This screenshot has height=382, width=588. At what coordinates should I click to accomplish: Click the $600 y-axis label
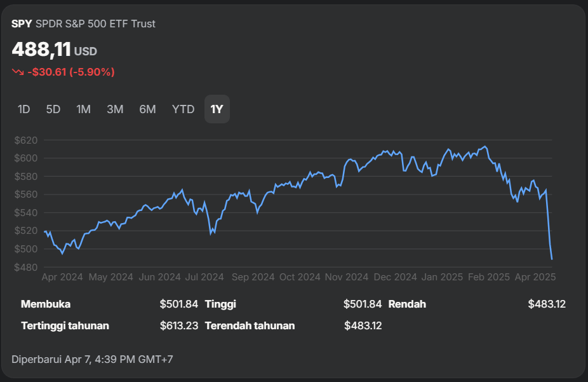[26, 158]
